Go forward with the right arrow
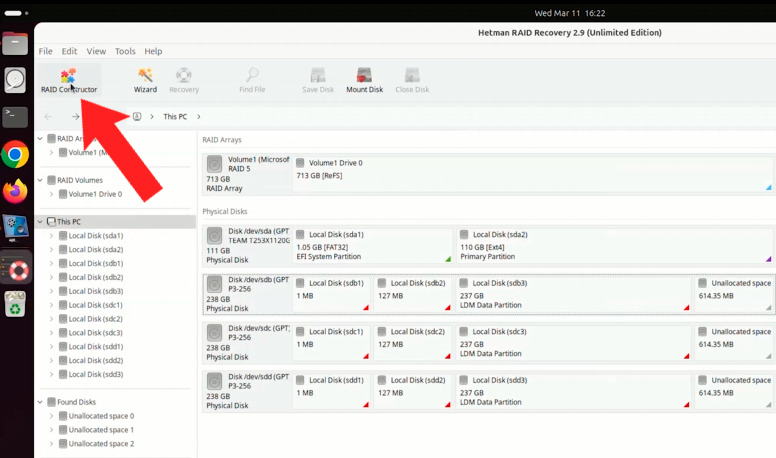The image size is (776, 458). [x=75, y=117]
